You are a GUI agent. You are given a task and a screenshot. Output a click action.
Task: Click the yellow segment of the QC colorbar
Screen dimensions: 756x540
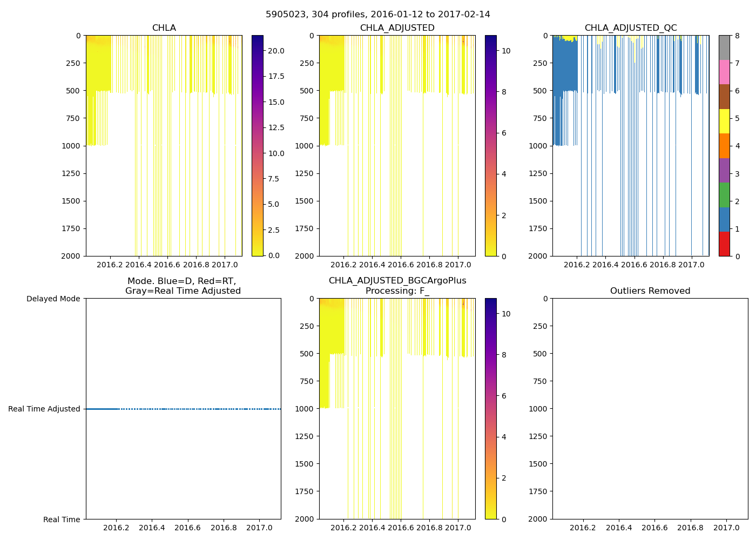tap(724, 121)
